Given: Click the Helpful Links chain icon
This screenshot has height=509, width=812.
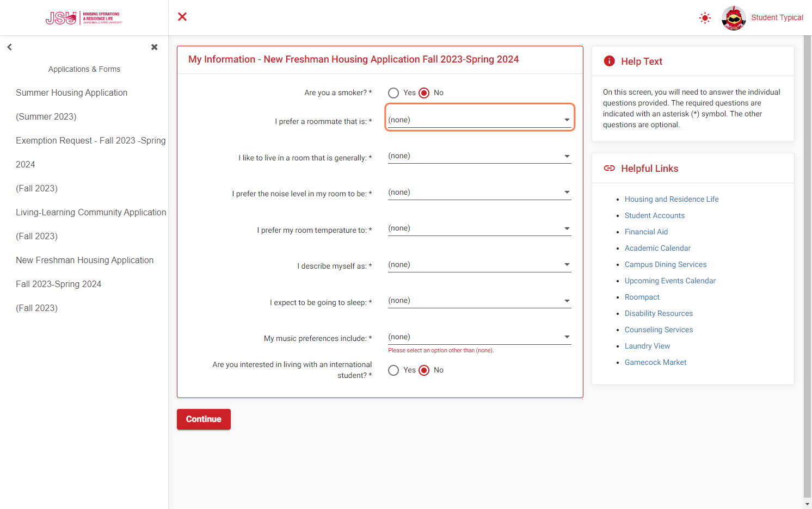Looking at the screenshot, I should pyautogui.click(x=610, y=168).
